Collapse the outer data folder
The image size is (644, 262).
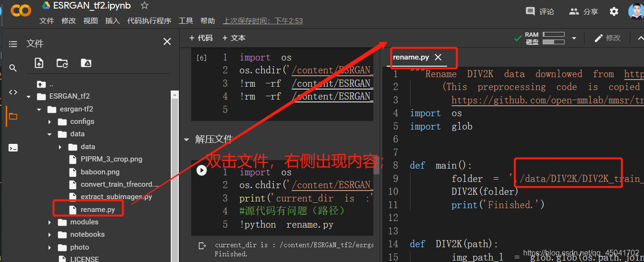click(x=49, y=134)
